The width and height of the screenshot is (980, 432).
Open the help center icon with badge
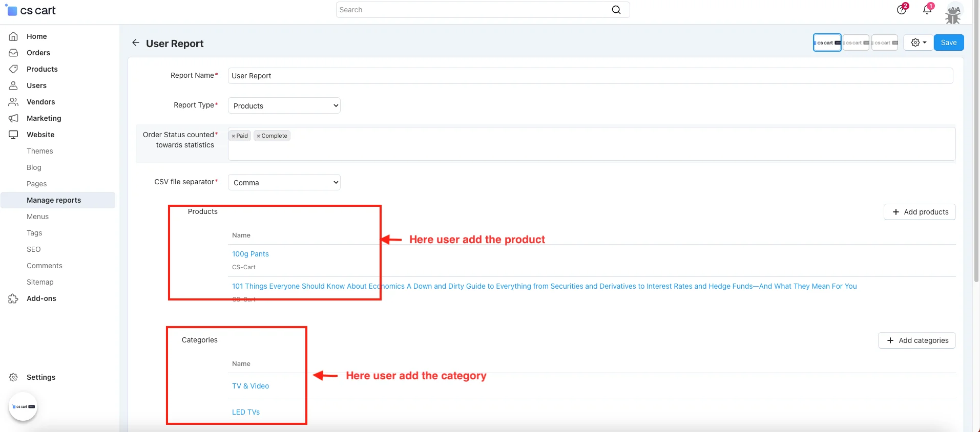pos(902,10)
